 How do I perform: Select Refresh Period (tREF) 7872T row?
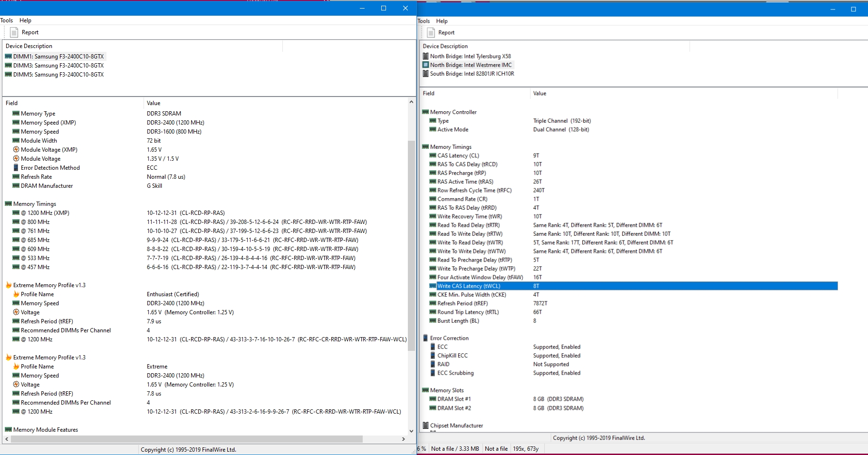[633, 303]
